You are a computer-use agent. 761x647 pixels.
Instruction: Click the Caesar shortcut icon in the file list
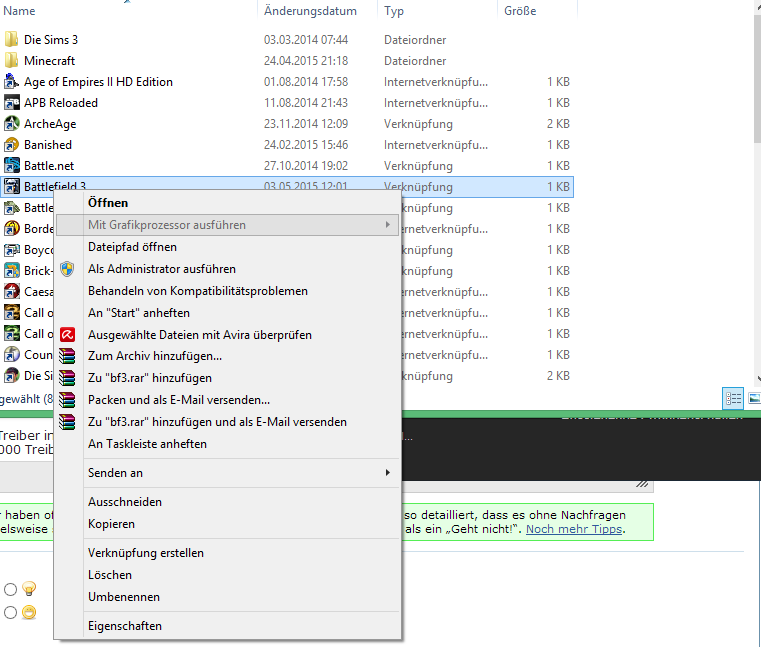[12, 292]
